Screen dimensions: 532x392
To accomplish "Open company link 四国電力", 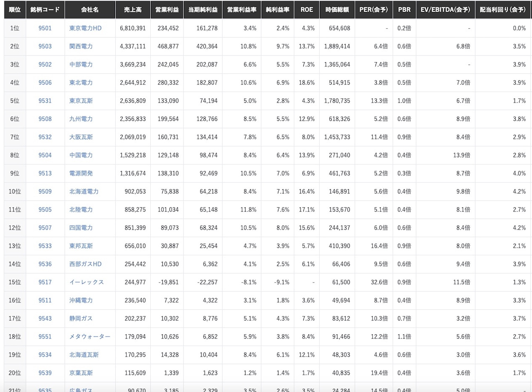I will 81,228.
